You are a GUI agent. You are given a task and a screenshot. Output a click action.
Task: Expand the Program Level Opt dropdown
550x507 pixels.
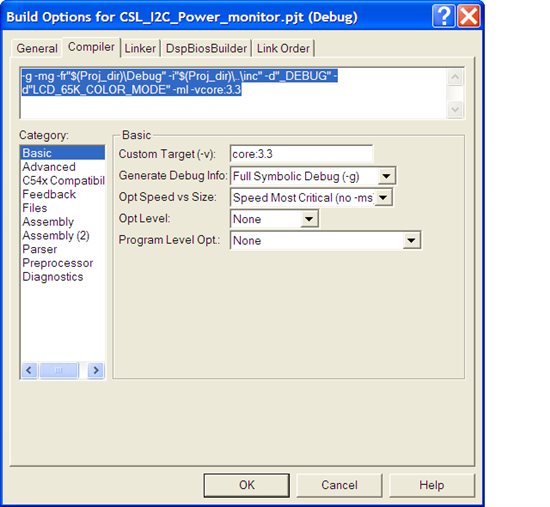pyautogui.click(x=411, y=240)
